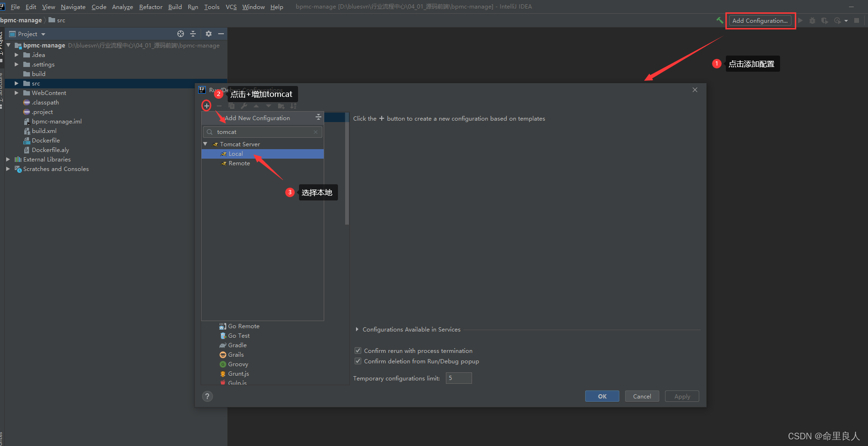Expand the .idea folder
868x446 pixels.
point(17,55)
